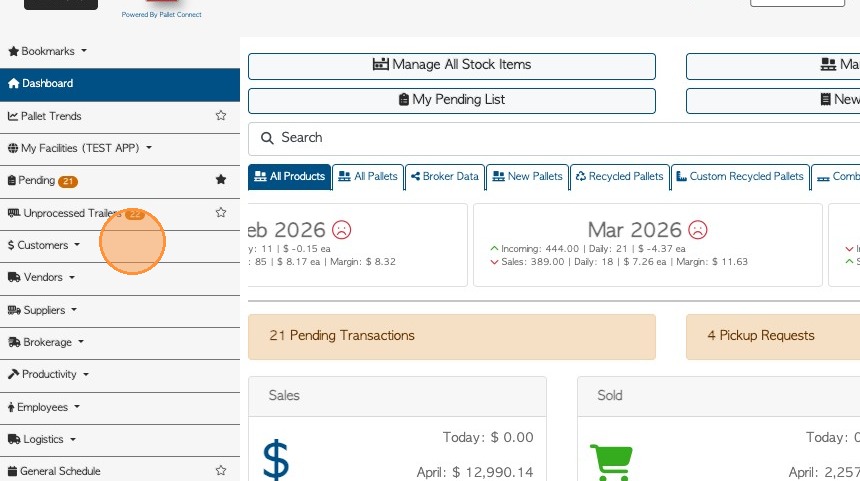Open the Dashboard page
The image size is (860, 481).
(47, 84)
